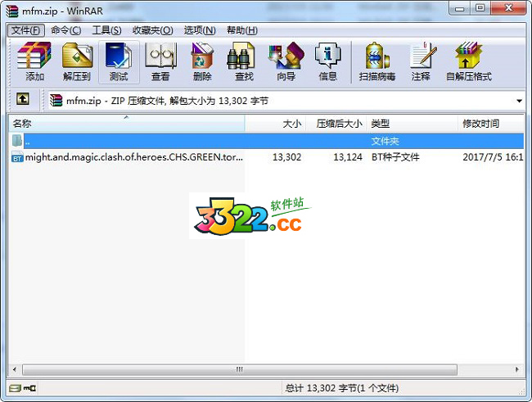Click the mfm.zip archive icon in address bar

tap(56, 101)
